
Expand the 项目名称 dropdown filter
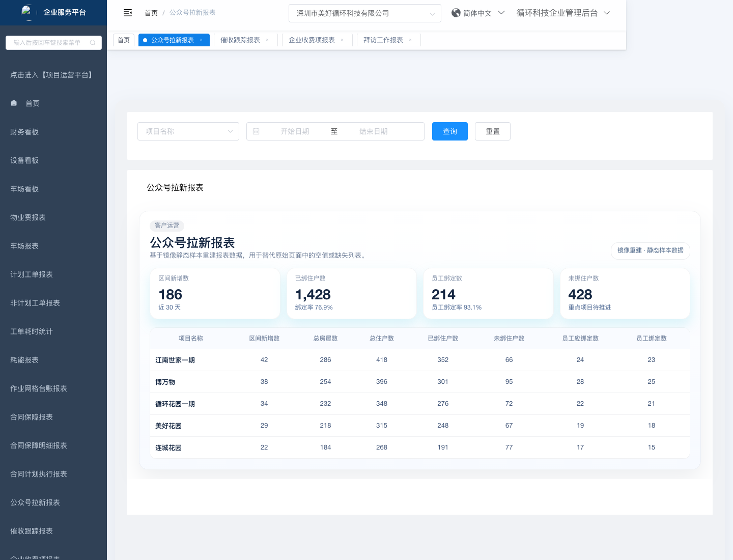[188, 131]
